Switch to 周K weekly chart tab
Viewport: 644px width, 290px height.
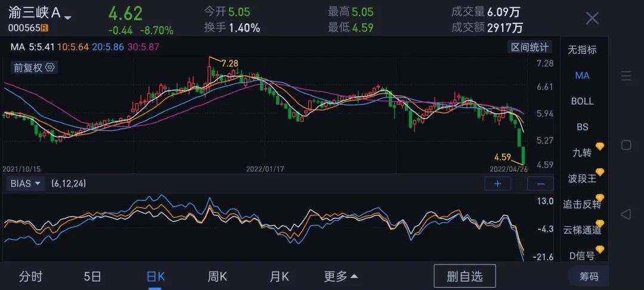pyautogui.click(x=217, y=276)
